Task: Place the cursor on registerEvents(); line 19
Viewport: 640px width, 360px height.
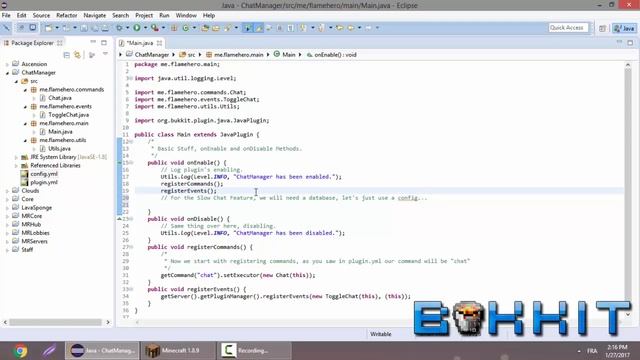Action: pyautogui.click(x=189, y=191)
